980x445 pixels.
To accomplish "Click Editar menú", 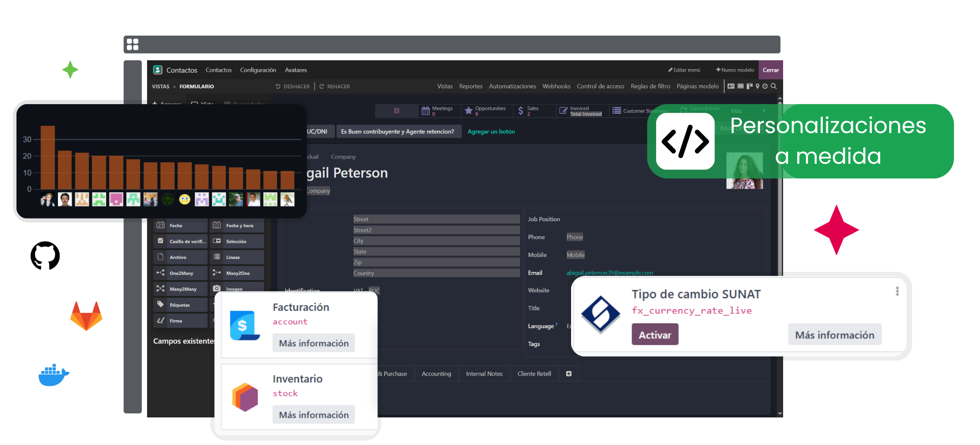I will pyautogui.click(x=684, y=70).
